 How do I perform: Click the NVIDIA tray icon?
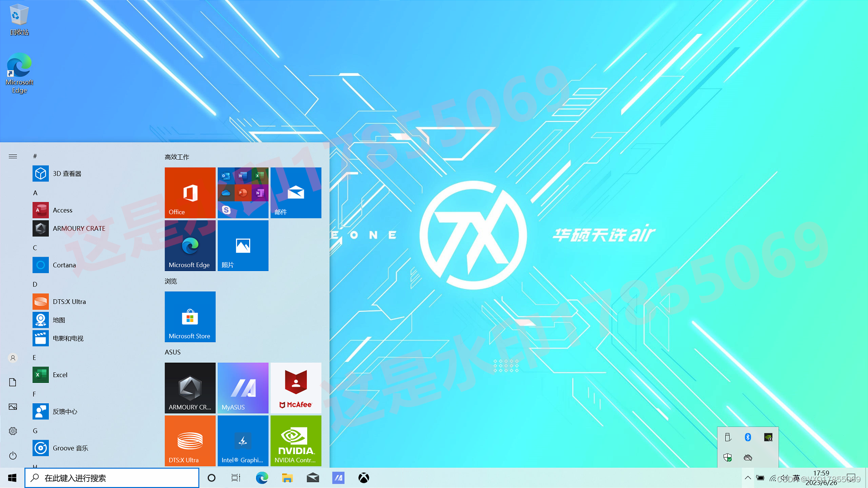point(768,438)
